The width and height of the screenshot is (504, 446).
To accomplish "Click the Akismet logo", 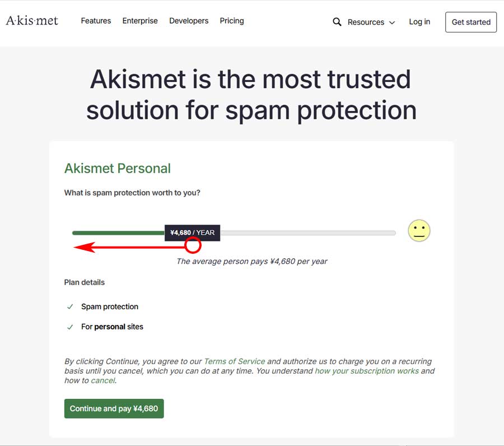I will pyautogui.click(x=31, y=20).
